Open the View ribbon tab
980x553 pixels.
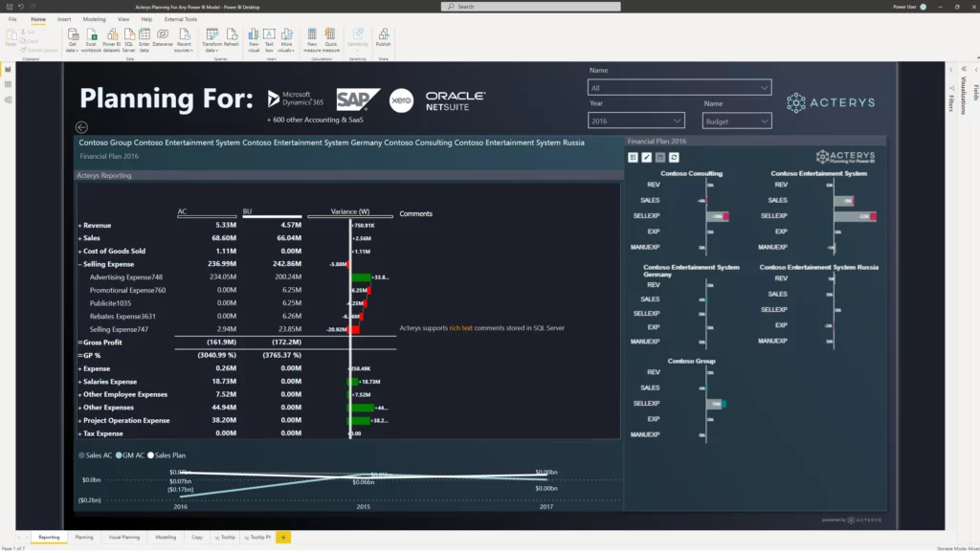123,19
